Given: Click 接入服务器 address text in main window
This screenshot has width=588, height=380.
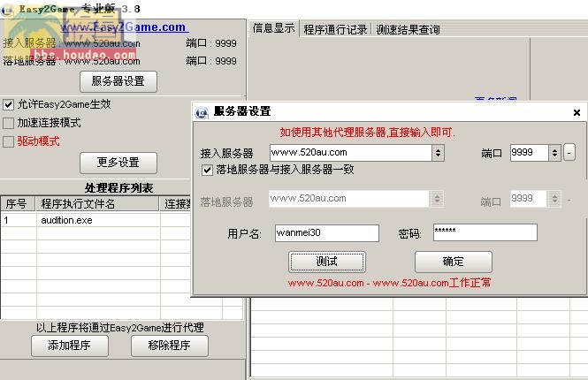Looking at the screenshot, I should (102, 43).
